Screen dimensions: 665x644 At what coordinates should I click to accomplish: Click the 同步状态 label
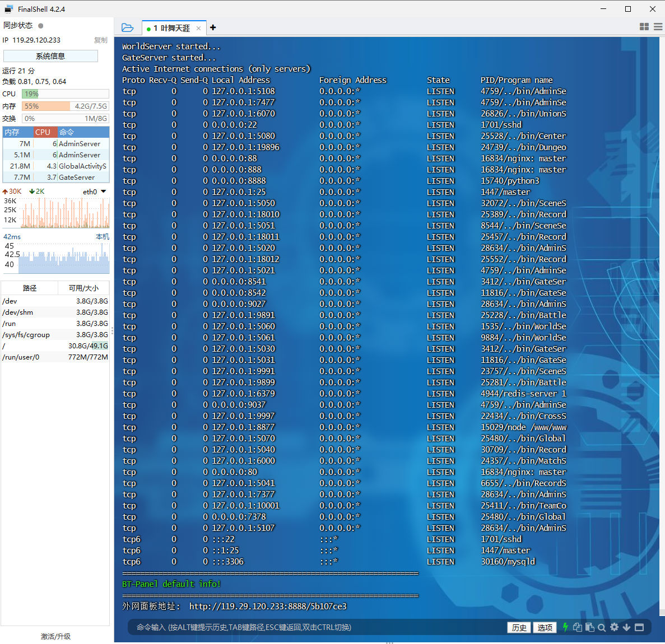coord(18,25)
